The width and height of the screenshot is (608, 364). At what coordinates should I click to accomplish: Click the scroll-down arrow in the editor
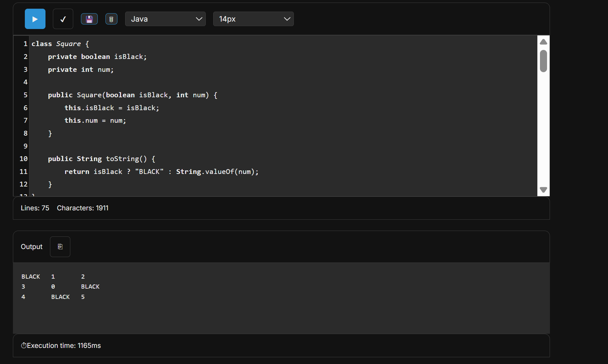coord(543,190)
